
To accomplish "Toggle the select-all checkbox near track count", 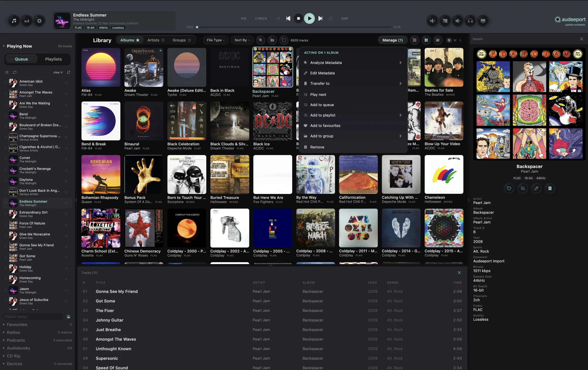I will (283, 40).
